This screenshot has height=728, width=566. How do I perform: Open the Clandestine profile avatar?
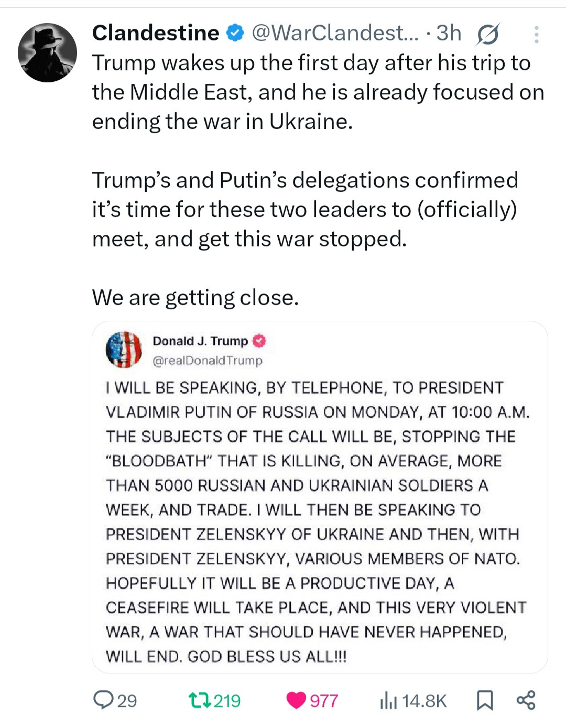(x=47, y=52)
